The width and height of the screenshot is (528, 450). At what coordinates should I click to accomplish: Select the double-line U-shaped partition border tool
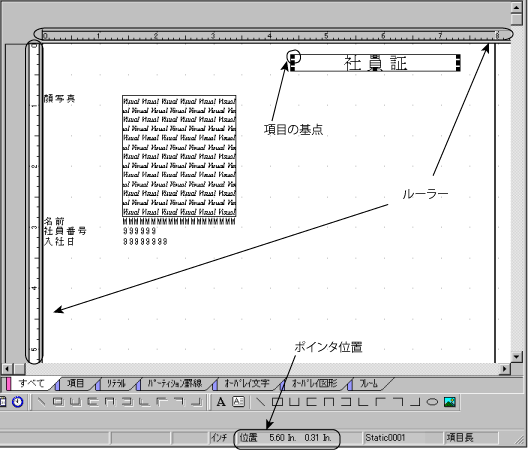(76, 402)
